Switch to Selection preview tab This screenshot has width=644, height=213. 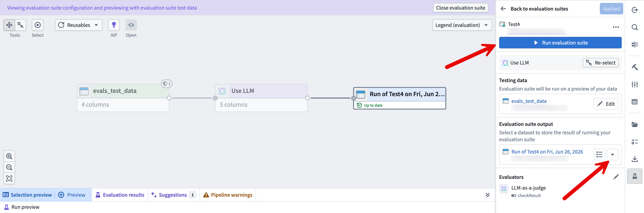click(x=27, y=195)
